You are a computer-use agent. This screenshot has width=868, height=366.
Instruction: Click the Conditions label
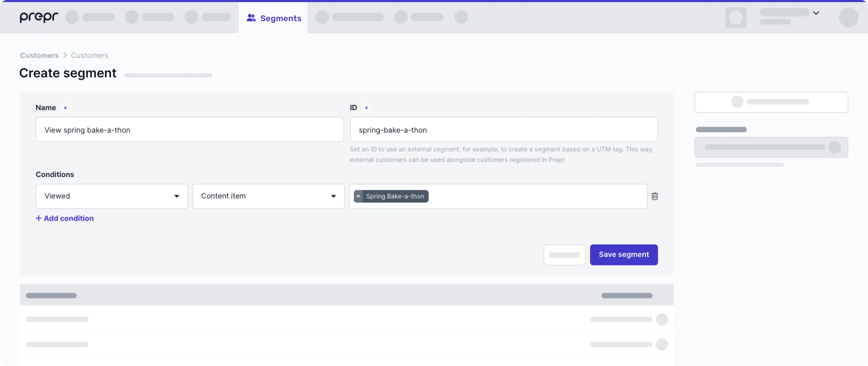point(54,174)
